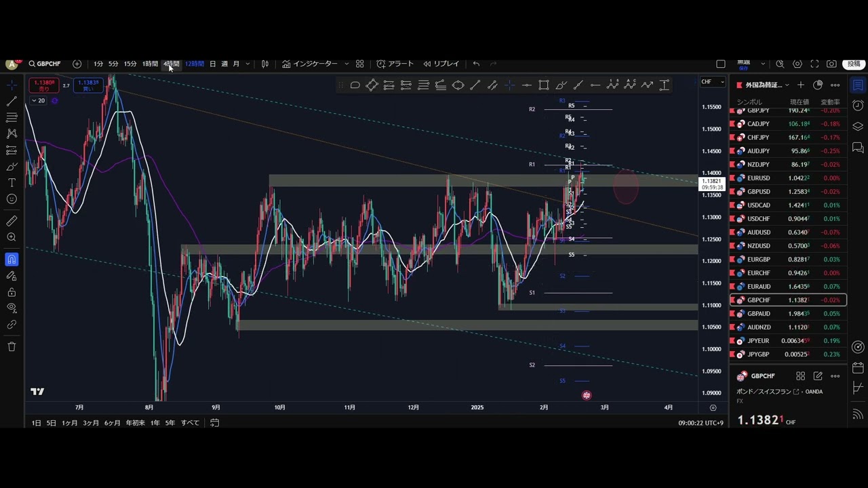Toggle magnet mode in left toolbar
The width and height of the screenshot is (868, 488).
pos(12,260)
